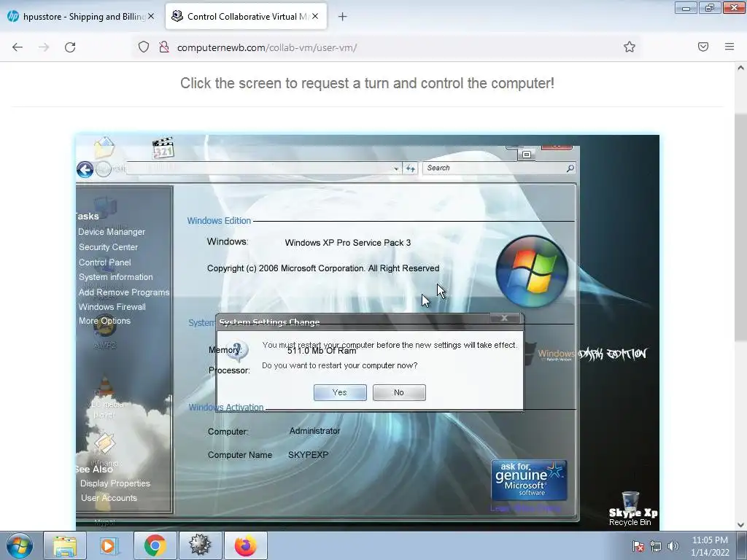747x560 pixels.
Task: Open Display Properties link
Action: 115,483
